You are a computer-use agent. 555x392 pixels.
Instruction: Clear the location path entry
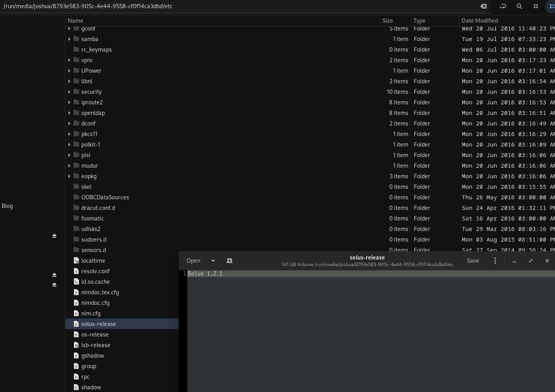point(483,6)
